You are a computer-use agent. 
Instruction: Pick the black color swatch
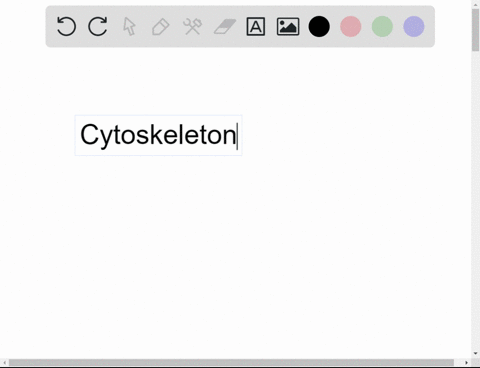tap(319, 26)
